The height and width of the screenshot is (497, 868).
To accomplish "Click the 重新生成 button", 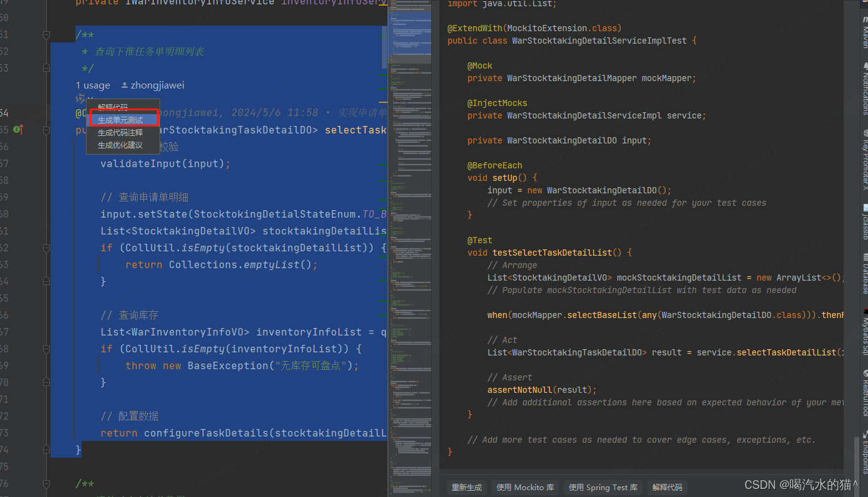I will click(467, 488).
